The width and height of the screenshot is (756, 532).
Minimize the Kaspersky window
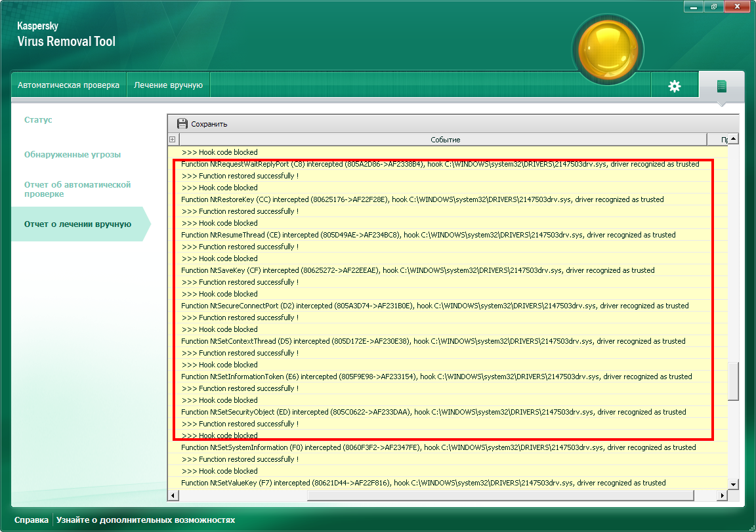click(693, 7)
